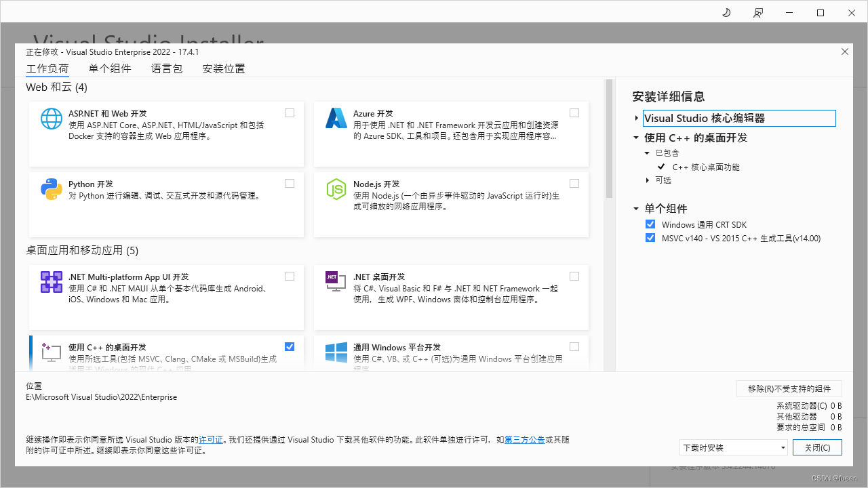The width and height of the screenshot is (868, 488).
Task: Click the C++ desktop development icon
Action: pos(52,352)
